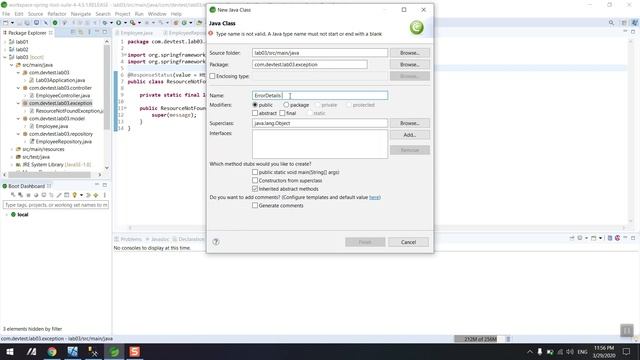Viewport: 640px width, 360px height.
Task: Tick the Enclosing type checkbox
Action: pos(212,76)
